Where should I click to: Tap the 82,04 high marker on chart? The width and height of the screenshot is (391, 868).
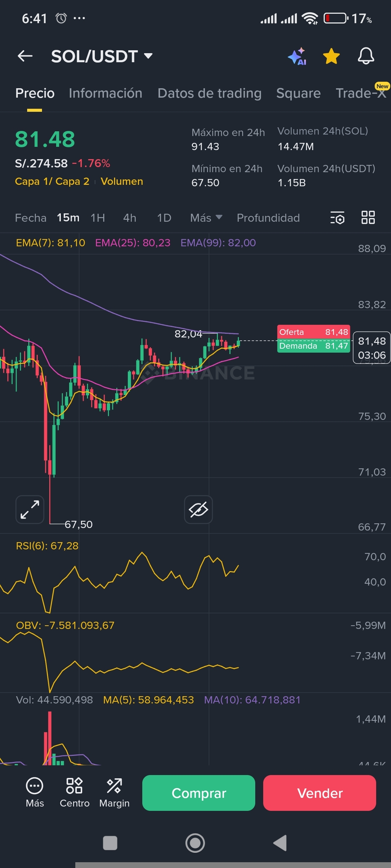[x=188, y=334]
